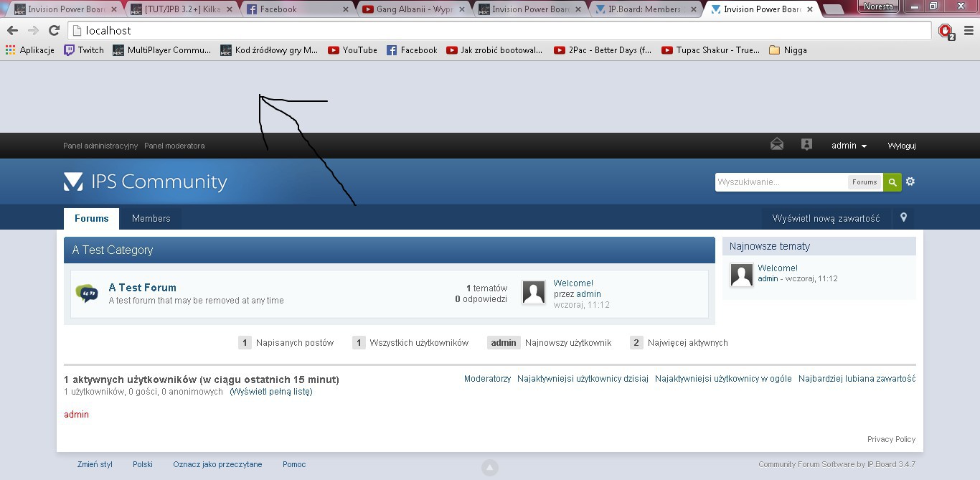Open the Nigga bookmarks folder

pos(788,50)
